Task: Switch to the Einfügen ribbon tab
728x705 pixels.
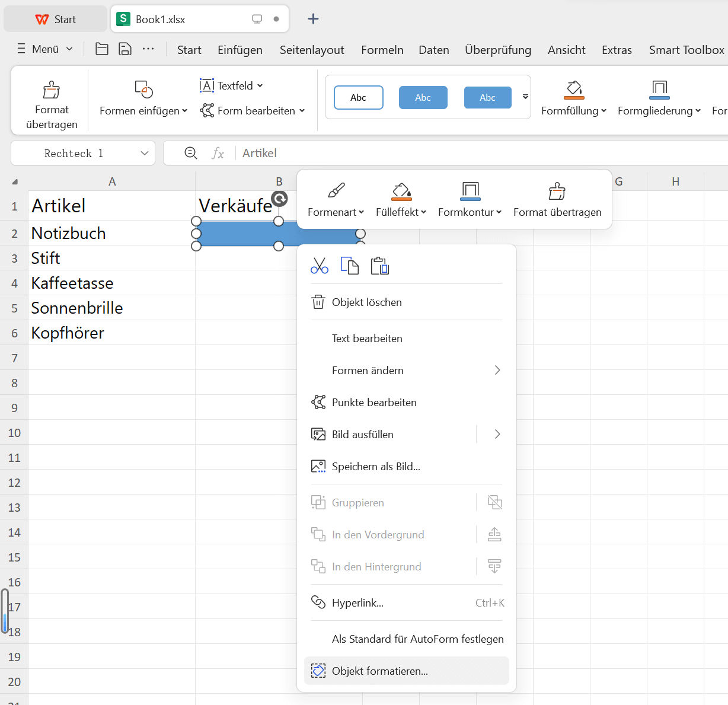Action: [240, 50]
